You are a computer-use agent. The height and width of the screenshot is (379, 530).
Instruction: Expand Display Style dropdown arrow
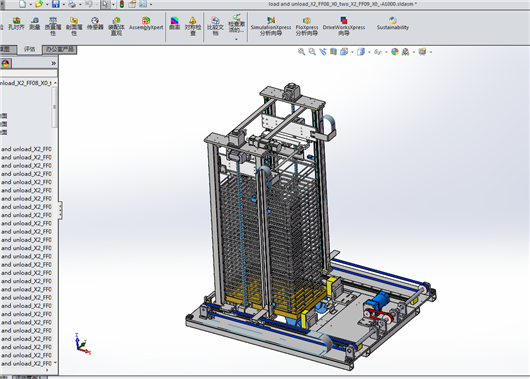[x=369, y=52]
